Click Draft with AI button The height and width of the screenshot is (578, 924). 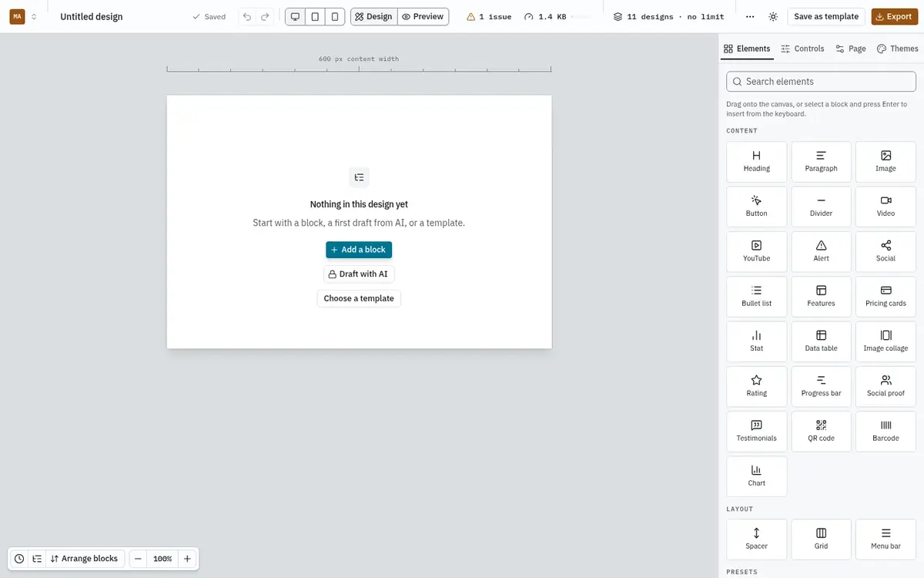coord(359,274)
